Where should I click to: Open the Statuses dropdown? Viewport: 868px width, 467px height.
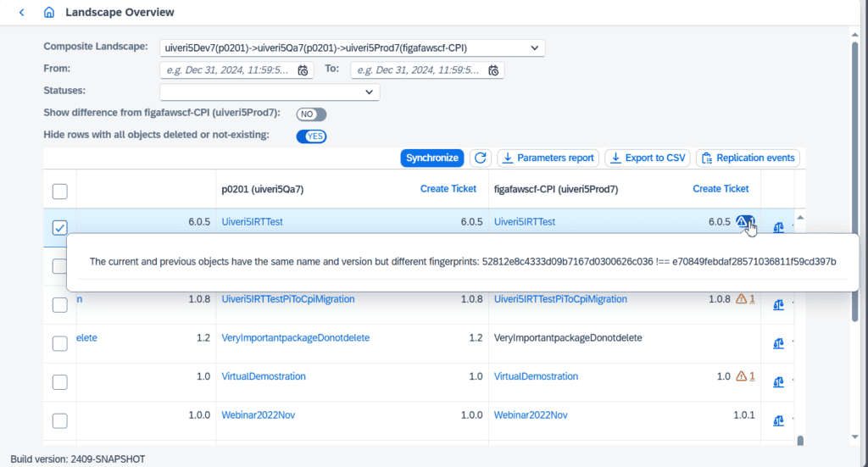pos(270,92)
